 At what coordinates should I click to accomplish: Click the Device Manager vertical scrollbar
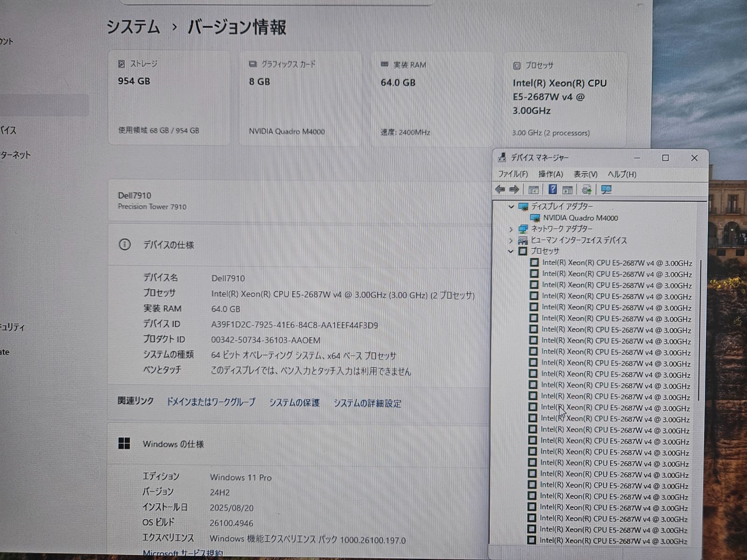pyautogui.click(x=699, y=331)
